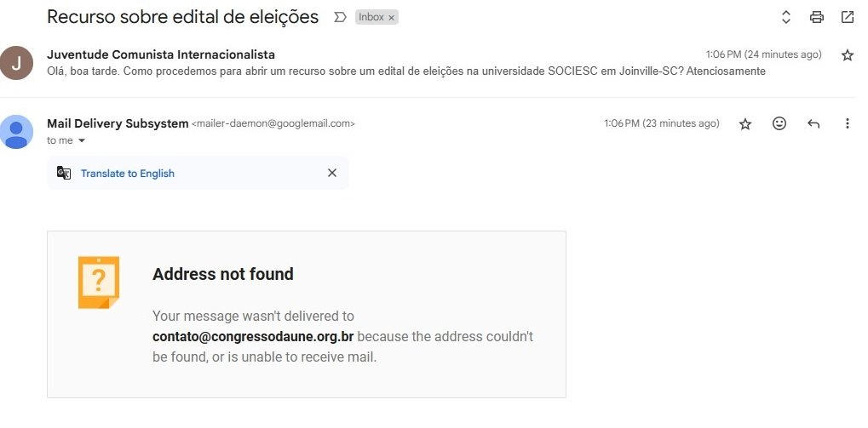Click Translate to English link
868x428 pixels.
pos(127,174)
